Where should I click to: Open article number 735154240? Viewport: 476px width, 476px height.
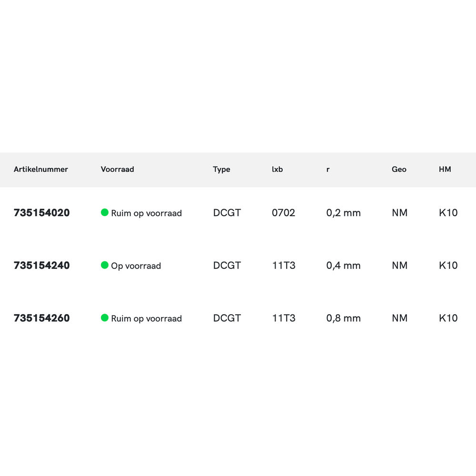tap(42, 266)
